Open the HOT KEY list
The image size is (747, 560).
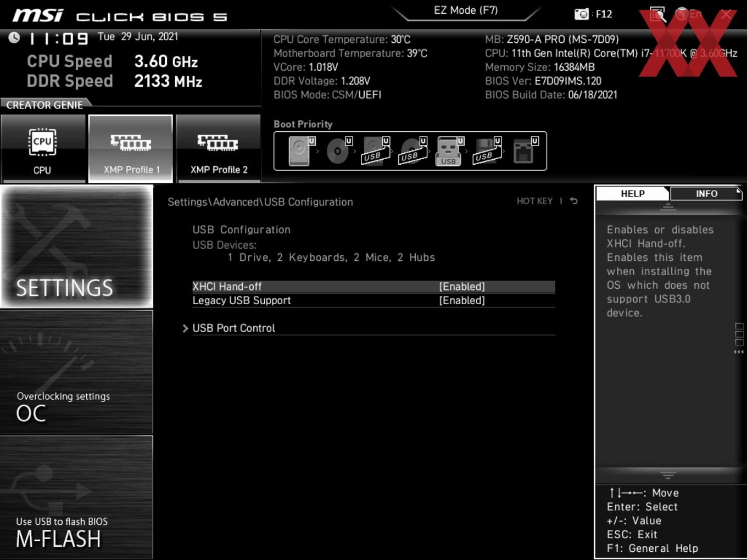tap(534, 201)
